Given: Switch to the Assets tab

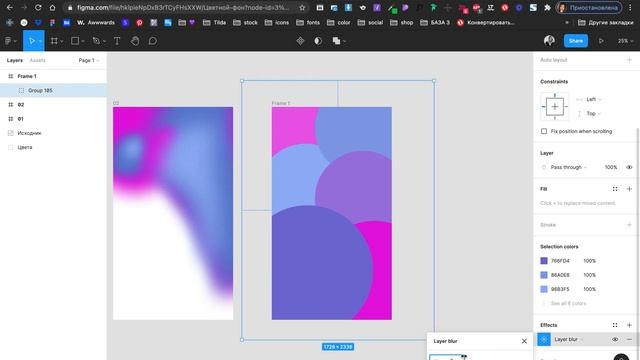Looking at the screenshot, I should point(38,60).
